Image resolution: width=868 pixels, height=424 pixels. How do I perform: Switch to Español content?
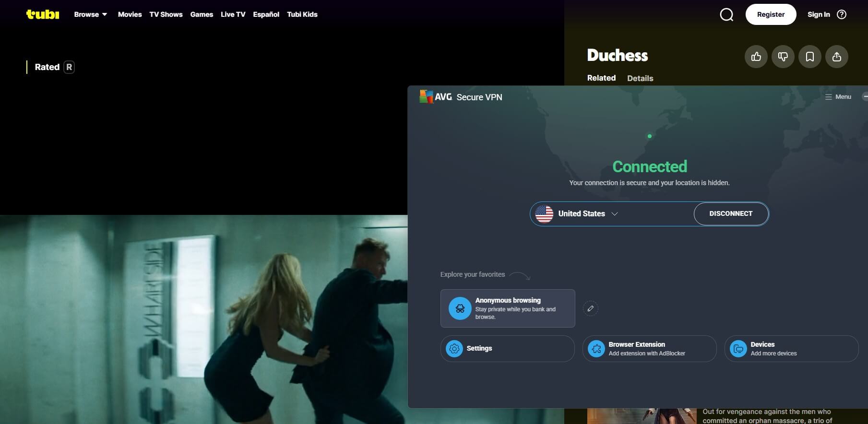point(266,14)
